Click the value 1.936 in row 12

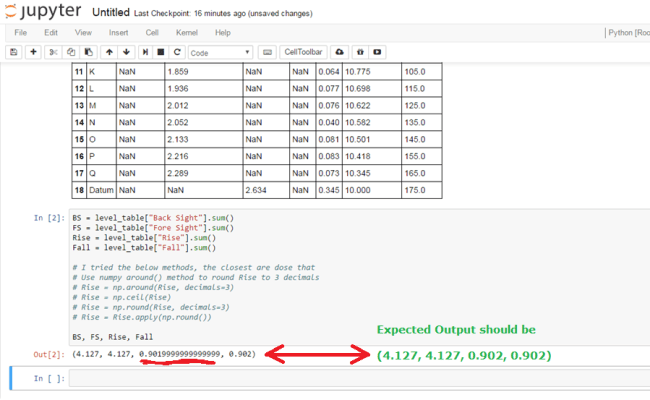(x=178, y=89)
